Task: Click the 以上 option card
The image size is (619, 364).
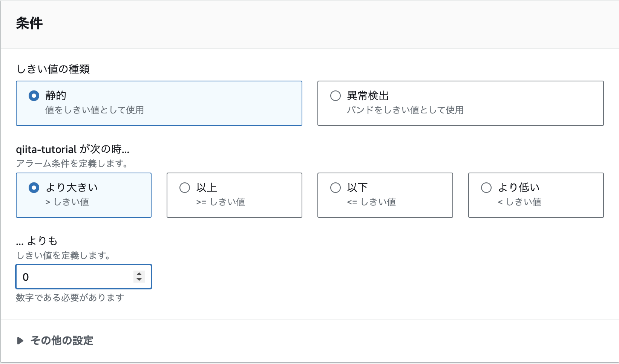Action: point(234,195)
